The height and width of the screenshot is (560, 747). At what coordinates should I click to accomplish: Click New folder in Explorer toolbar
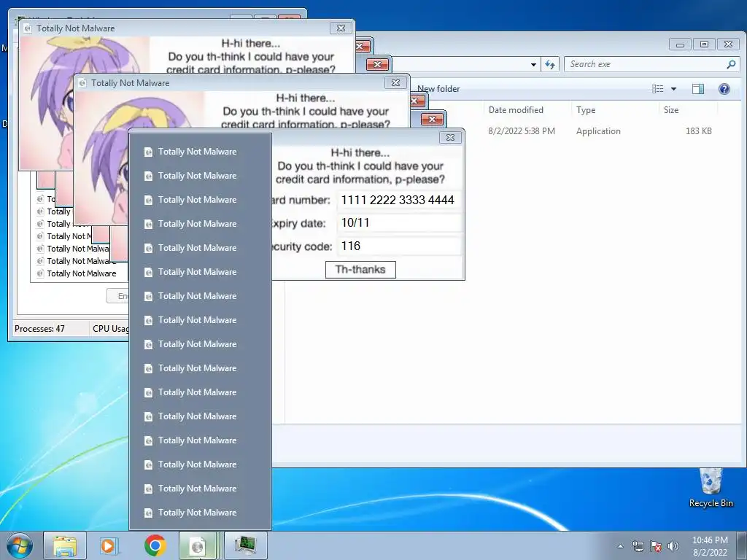point(438,89)
